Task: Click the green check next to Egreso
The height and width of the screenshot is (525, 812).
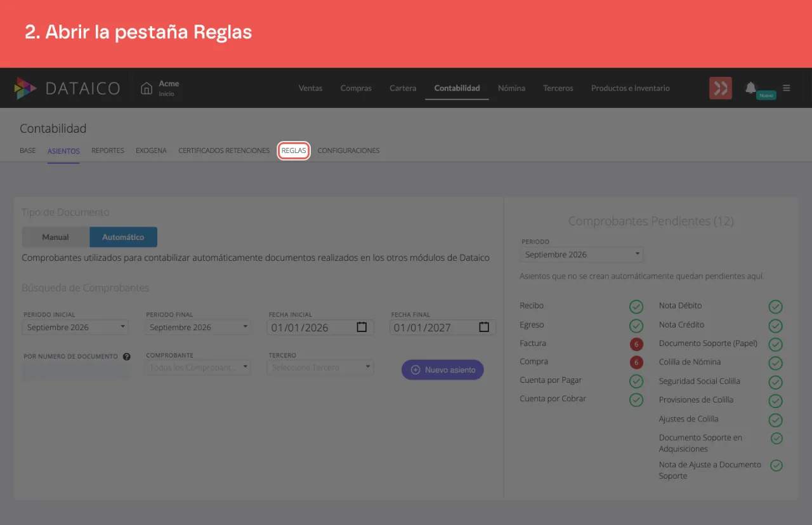Action: 636,326
